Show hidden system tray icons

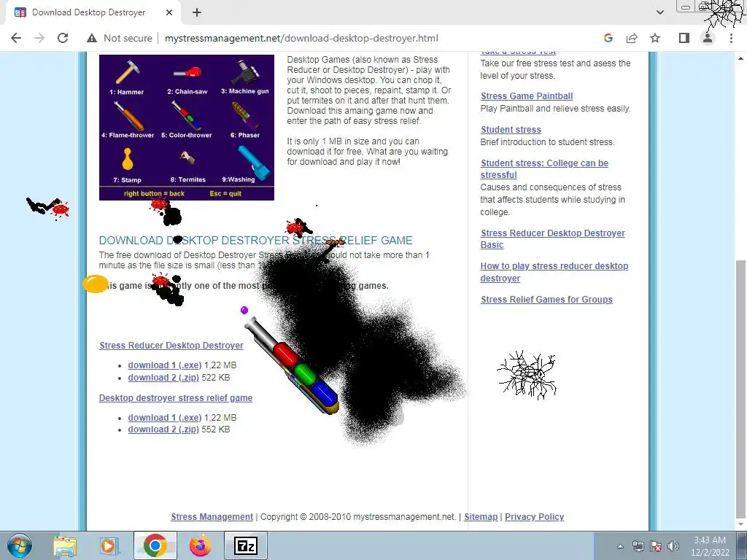click(620, 547)
